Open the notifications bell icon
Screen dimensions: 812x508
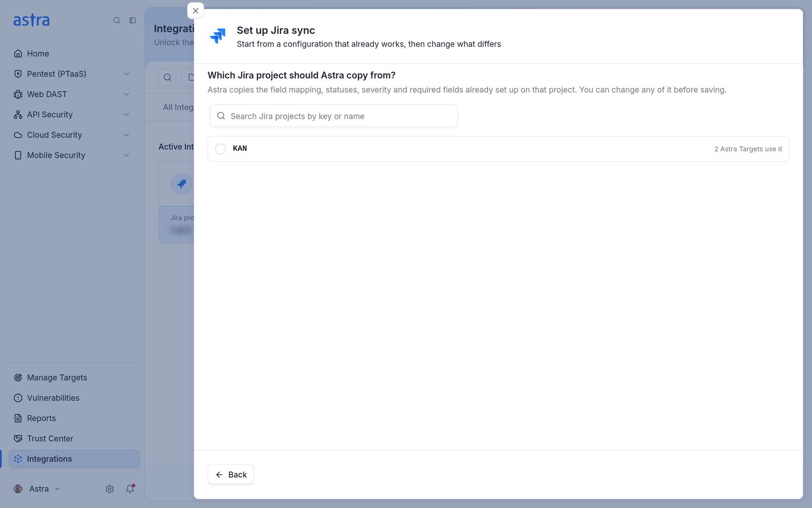pos(130,489)
